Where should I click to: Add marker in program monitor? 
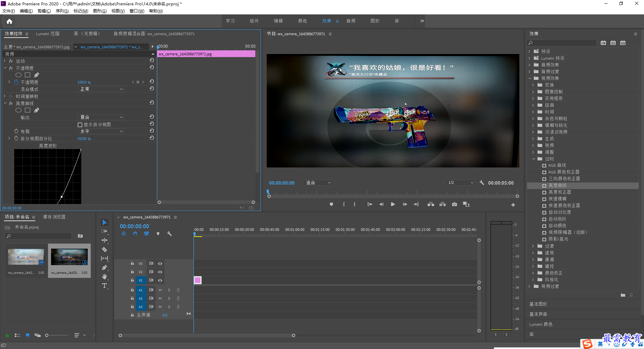(331, 204)
